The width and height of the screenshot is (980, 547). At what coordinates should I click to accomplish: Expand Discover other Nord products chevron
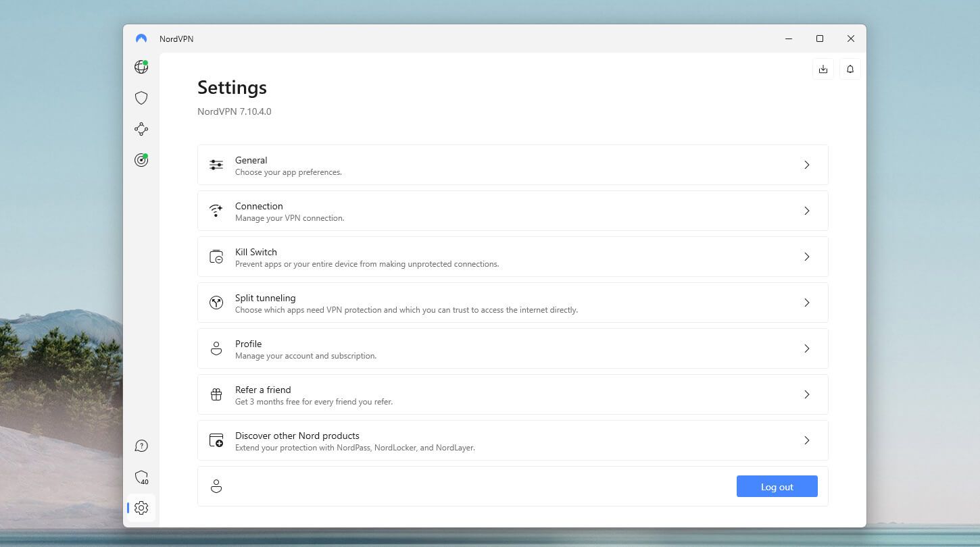(806, 440)
